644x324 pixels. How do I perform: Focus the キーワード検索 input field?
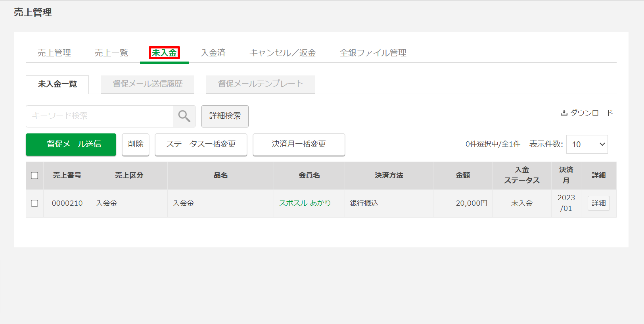tap(100, 116)
